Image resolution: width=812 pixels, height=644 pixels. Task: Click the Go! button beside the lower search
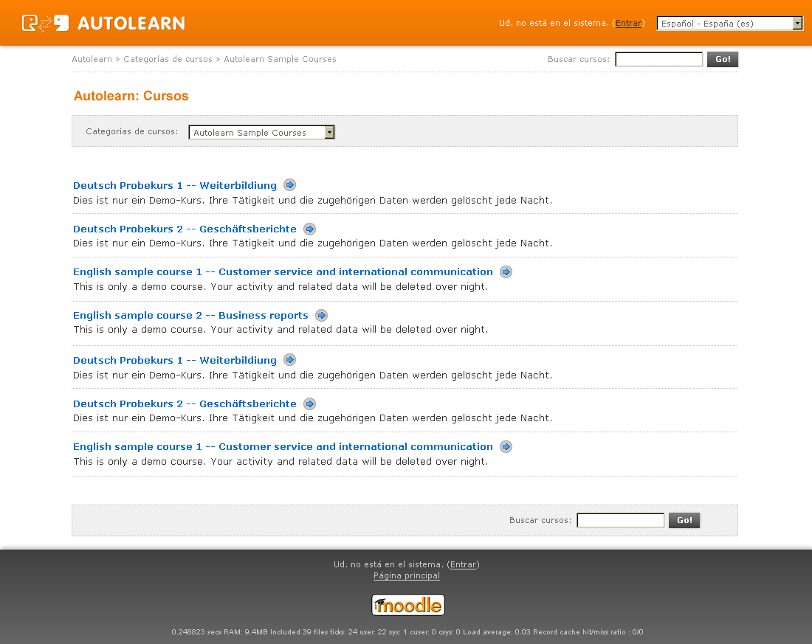684,520
